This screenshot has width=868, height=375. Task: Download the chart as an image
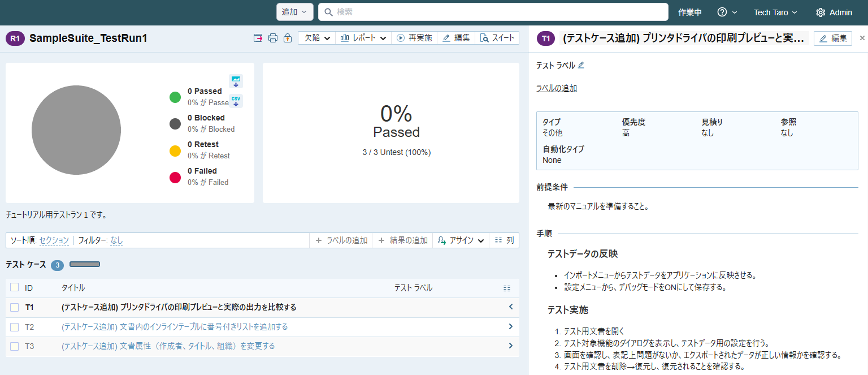click(x=236, y=81)
